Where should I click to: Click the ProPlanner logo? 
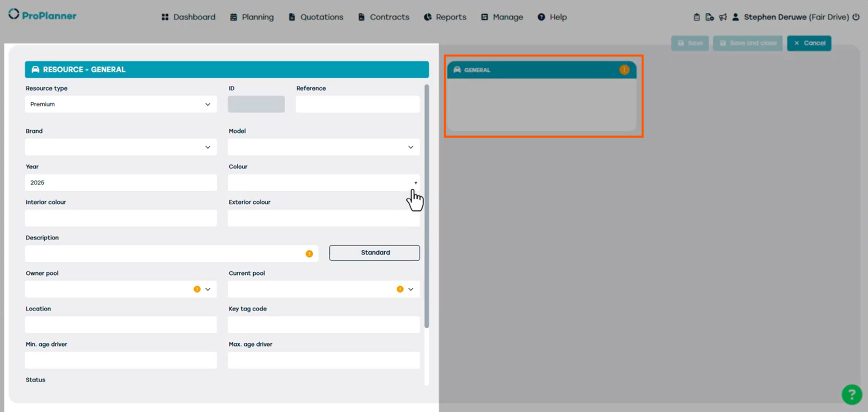[x=42, y=15]
